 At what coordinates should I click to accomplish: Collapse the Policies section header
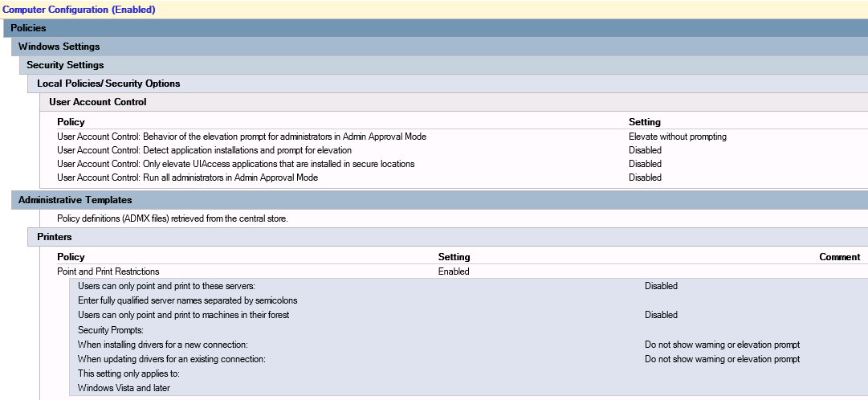coord(28,28)
